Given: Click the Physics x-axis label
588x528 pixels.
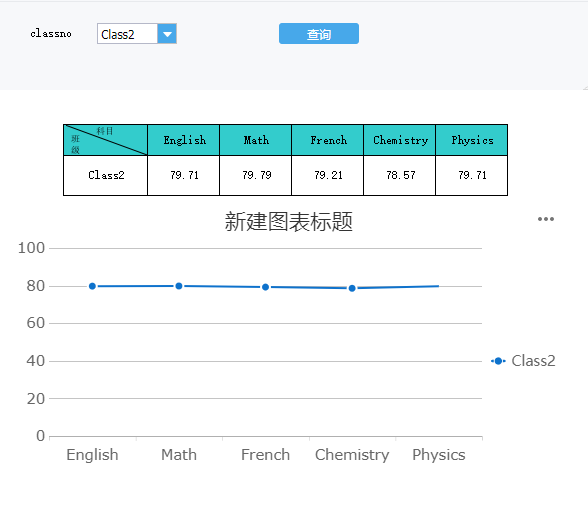Looking at the screenshot, I should (x=439, y=455).
